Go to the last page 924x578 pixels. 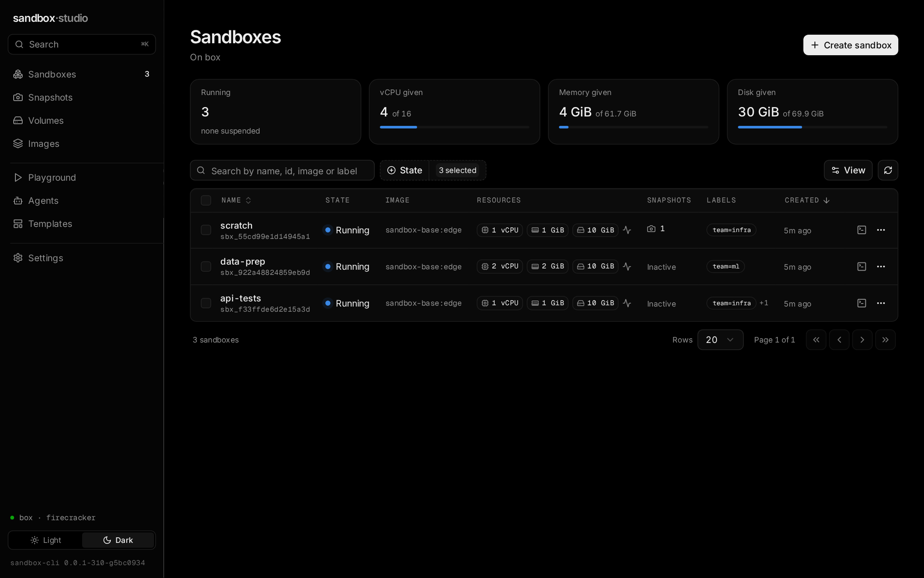point(885,340)
